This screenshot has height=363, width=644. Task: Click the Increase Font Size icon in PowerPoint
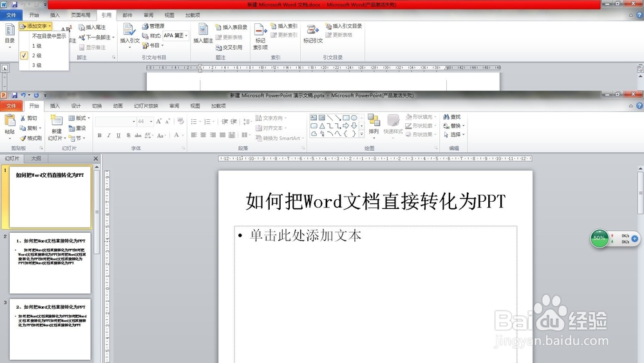(159, 121)
